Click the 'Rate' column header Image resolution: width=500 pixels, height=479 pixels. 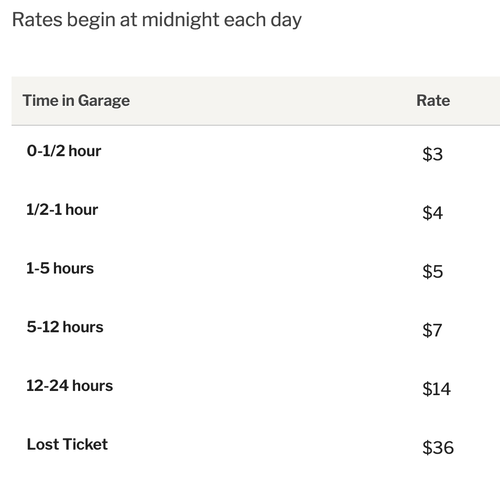(433, 101)
